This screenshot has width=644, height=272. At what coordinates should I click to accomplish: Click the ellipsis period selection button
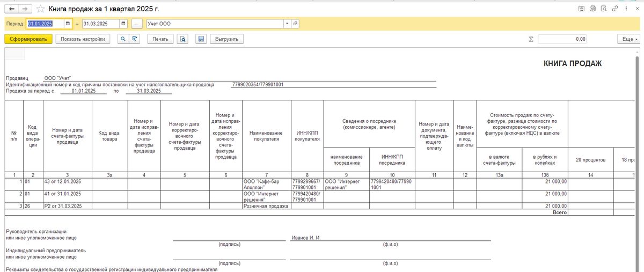[137, 24]
